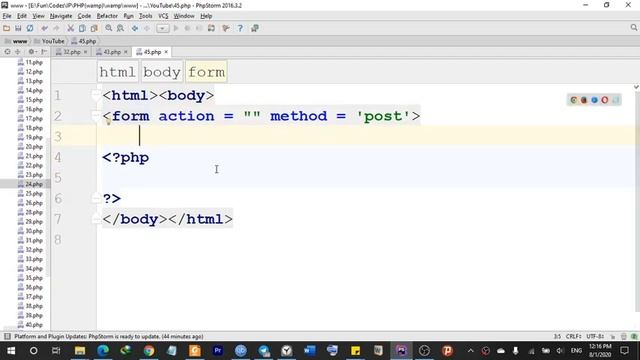This screenshot has width=640, height=360.
Task: Undo the last edit via toolbar
Action: 44,28
